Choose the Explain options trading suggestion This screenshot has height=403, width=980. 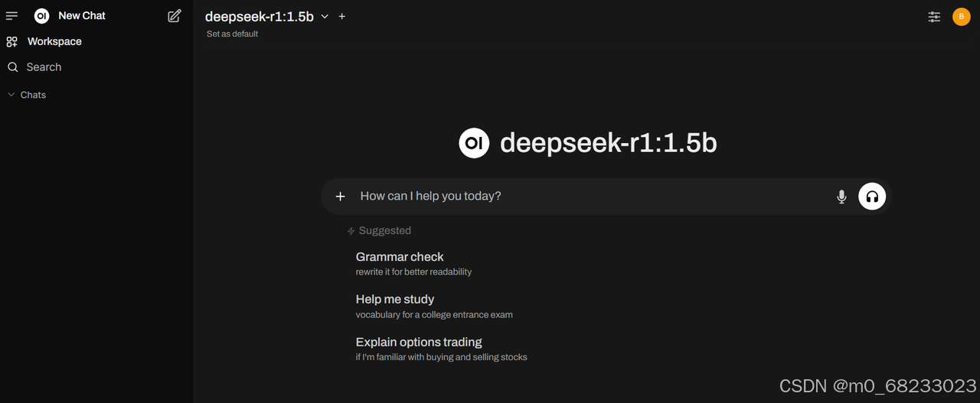(x=441, y=349)
